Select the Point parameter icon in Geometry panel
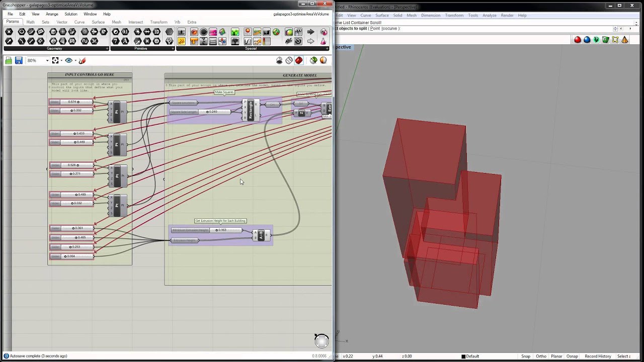This screenshot has height=362, width=644. coord(9,32)
